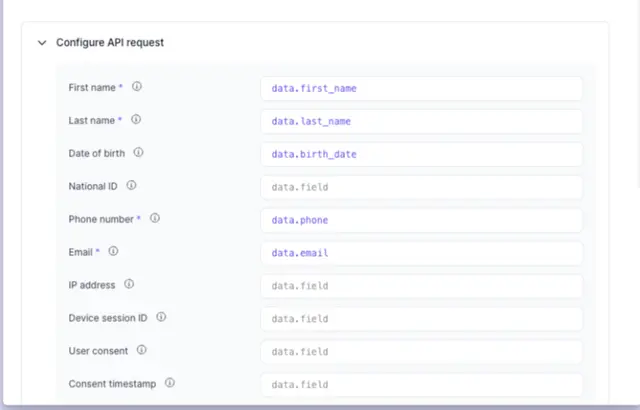Screen dimensions: 640x410
Task: Show info tooltip for Date of birth
Action: tap(138, 152)
